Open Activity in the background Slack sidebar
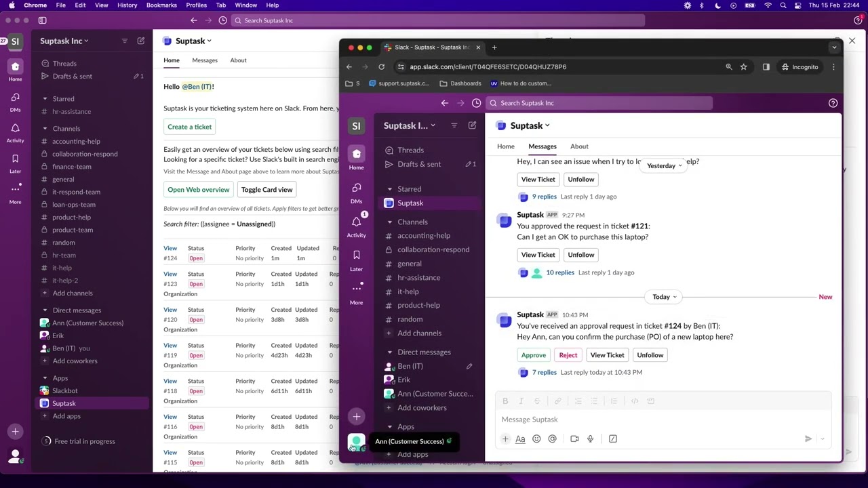868x488 pixels. pyautogui.click(x=15, y=132)
